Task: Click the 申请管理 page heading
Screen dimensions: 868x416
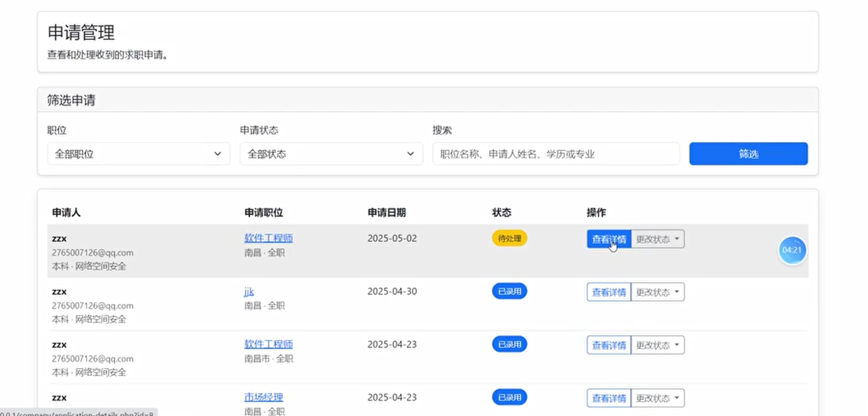Action: coord(80,34)
